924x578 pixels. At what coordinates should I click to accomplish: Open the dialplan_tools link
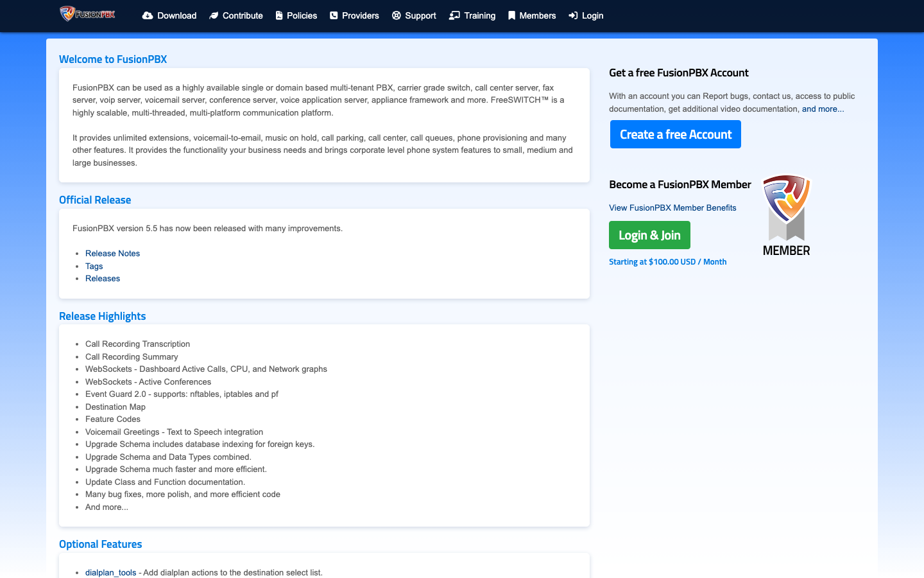point(110,572)
